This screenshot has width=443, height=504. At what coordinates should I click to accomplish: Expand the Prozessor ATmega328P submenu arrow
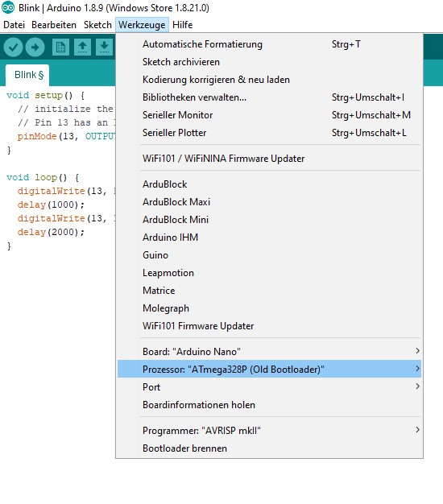coord(417,369)
